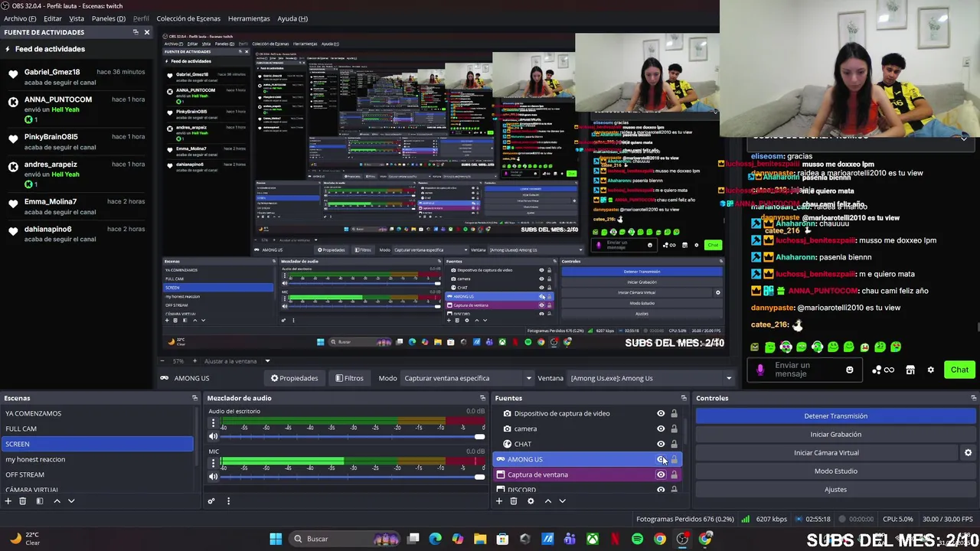
Task: Move scene up arrow in Escenas
Action: point(57,501)
